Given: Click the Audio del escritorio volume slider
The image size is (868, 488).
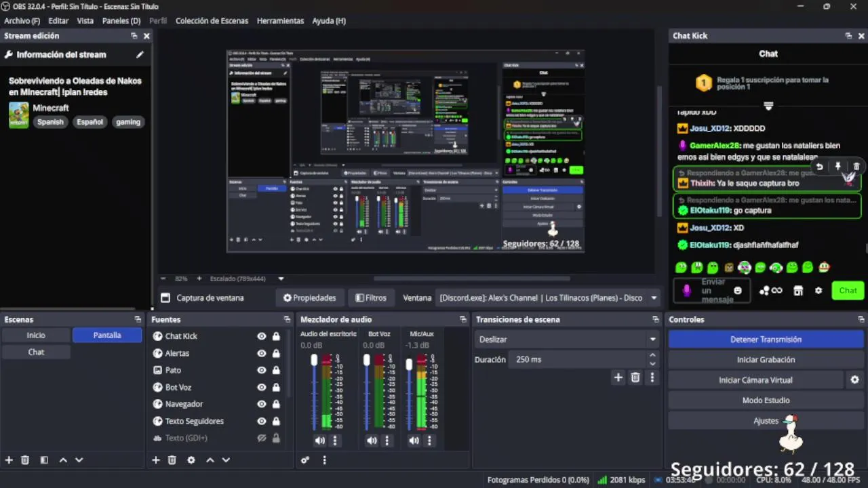Looking at the screenshot, I should [x=314, y=392].
